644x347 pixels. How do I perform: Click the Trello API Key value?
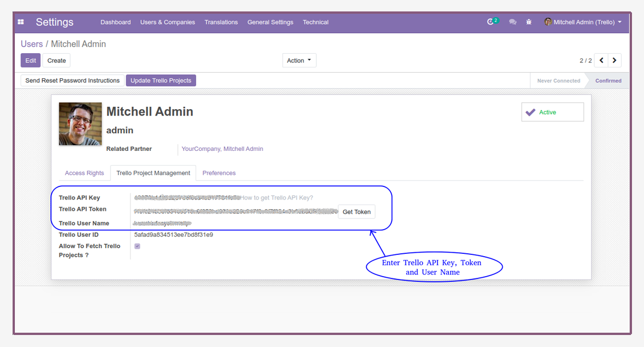[187, 198]
